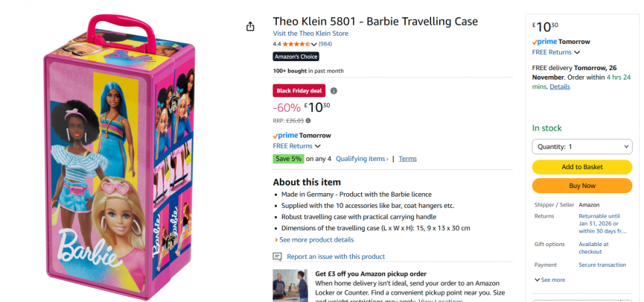Screen dimensions: 644x302
Task: Visit the Theo Klein Store link
Action: point(310,34)
